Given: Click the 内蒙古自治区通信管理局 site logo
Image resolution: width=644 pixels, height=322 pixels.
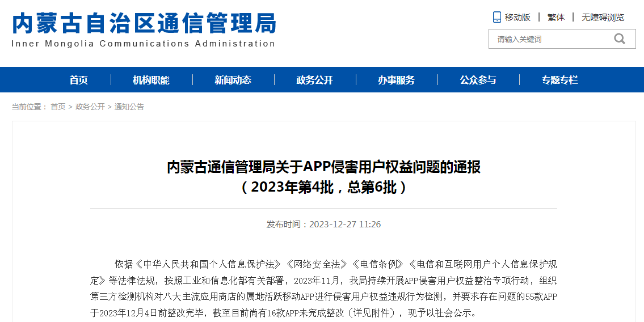Looking at the screenshot, I should (x=144, y=23).
